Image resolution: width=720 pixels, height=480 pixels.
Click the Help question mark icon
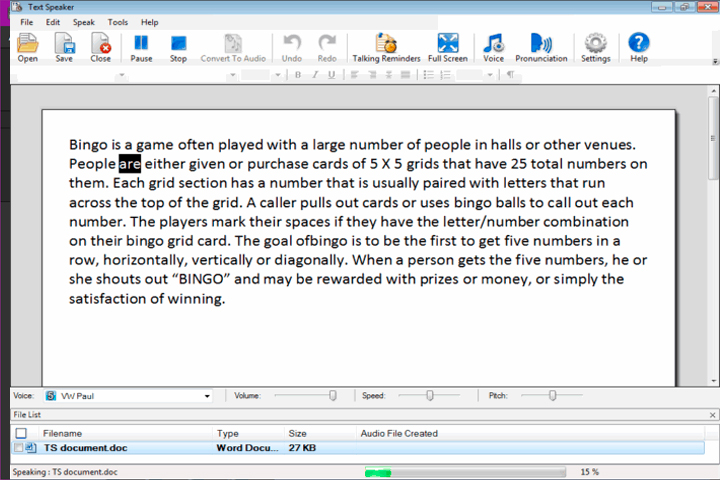coord(639,48)
